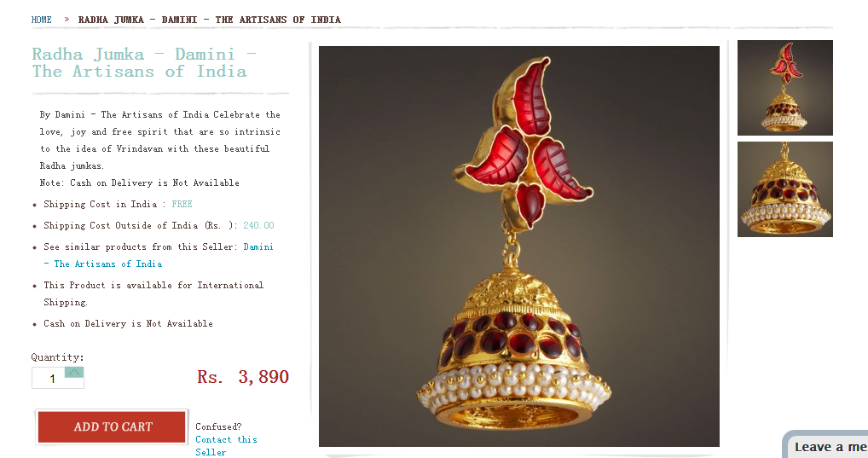868x458 pixels.
Task: Click the Radha Jumka product title heading
Action: point(144,62)
